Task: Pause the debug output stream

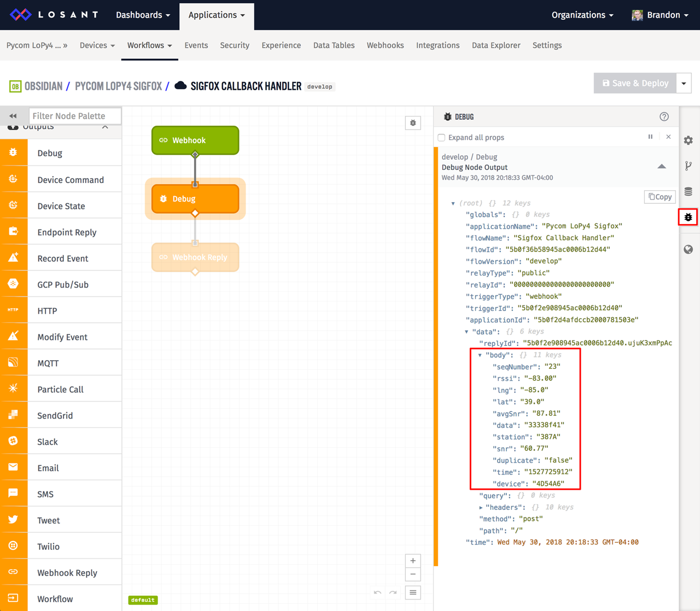Action: pyautogui.click(x=650, y=137)
